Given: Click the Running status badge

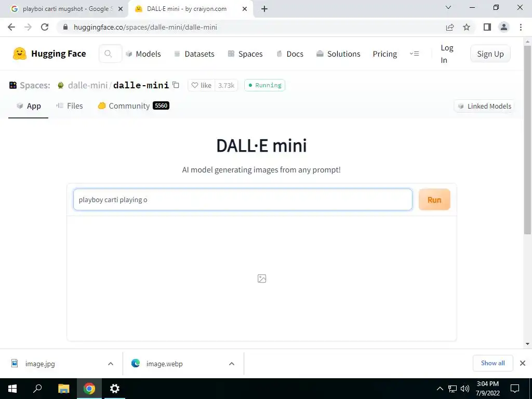Looking at the screenshot, I should [x=264, y=85].
